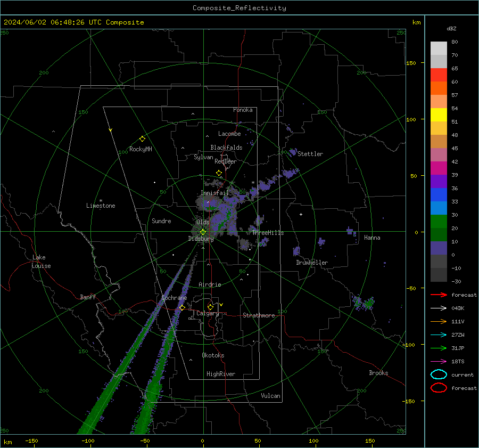Click the Limestone label
The height and width of the screenshot is (448, 479).
[x=101, y=206]
